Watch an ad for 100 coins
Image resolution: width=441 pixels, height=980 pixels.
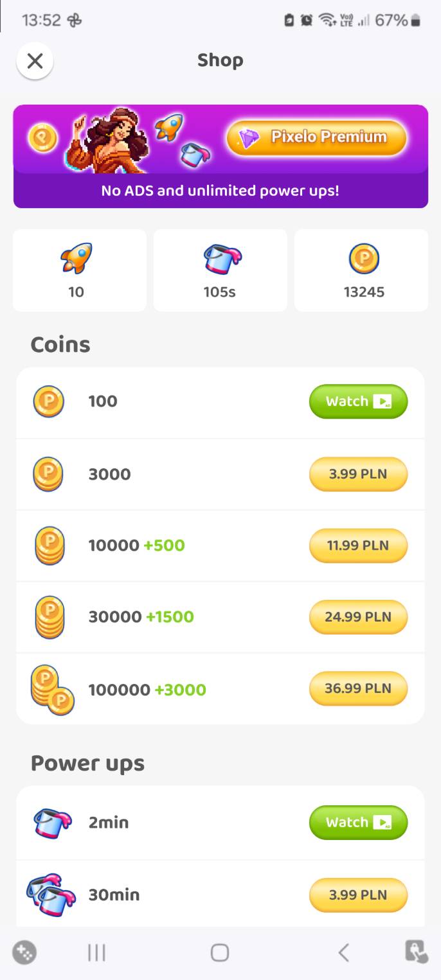point(359,401)
